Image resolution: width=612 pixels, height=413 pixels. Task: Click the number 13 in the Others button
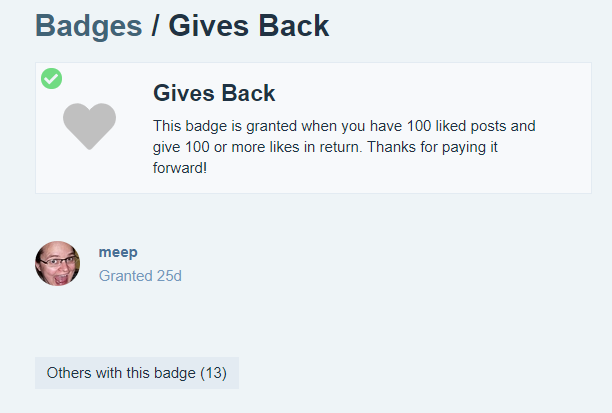(213, 373)
